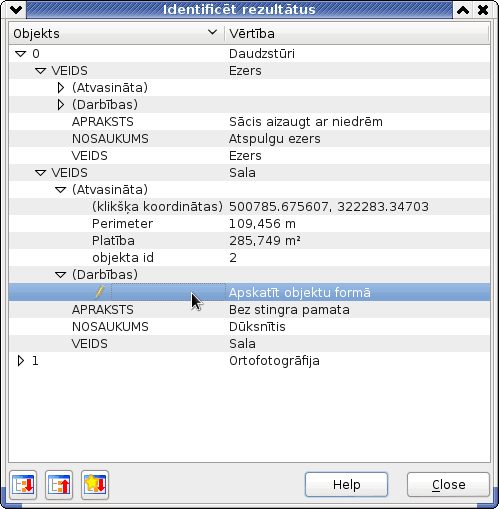
Task: Open the Help button
Action: [346, 485]
